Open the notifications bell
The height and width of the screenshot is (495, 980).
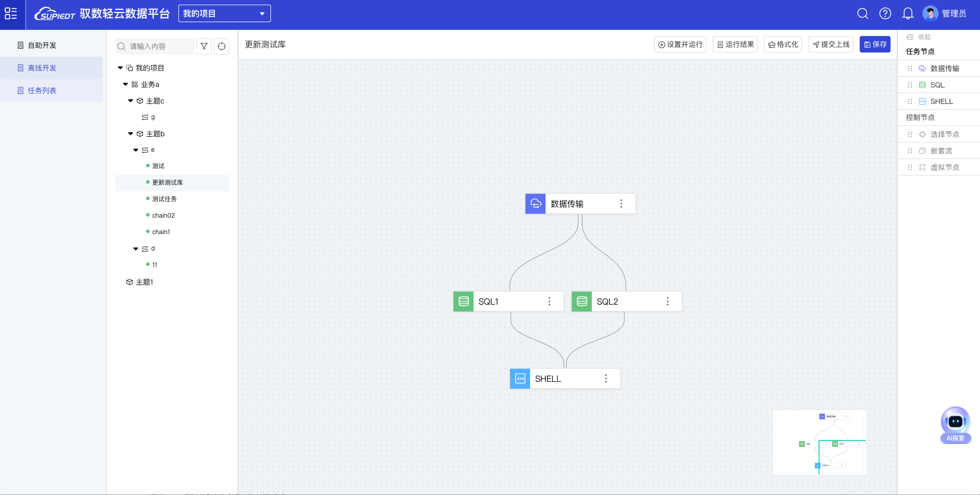point(908,13)
